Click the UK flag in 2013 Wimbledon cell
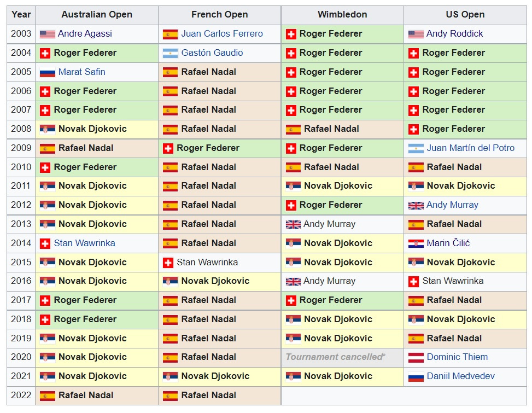This screenshot has height=413, width=532. pos(293,224)
